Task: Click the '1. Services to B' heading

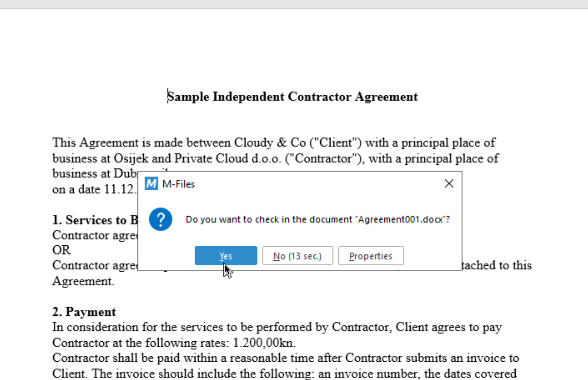Action: [x=95, y=220]
